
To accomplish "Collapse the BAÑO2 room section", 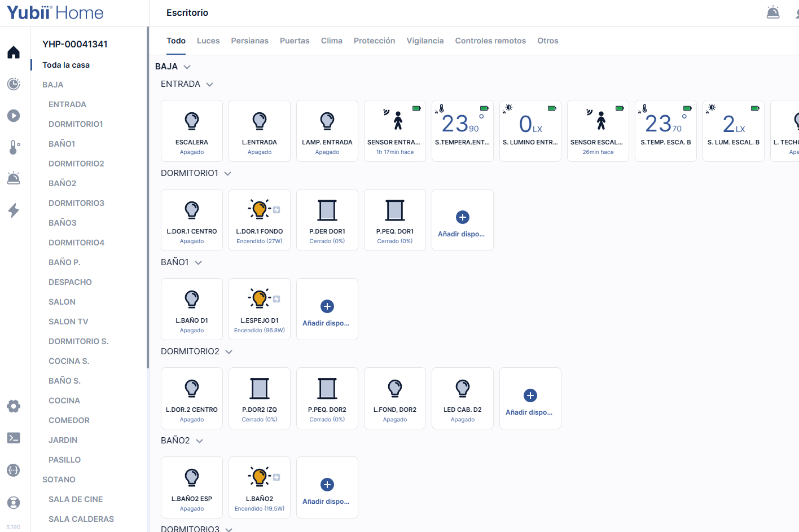I will tap(199, 441).
